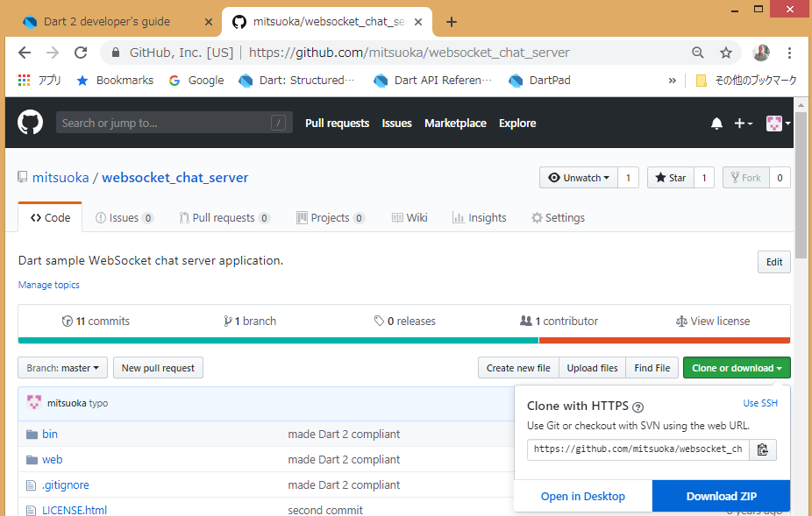The image size is (812, 516).
Task: Open the Projects tab
Action: (331, 218)
